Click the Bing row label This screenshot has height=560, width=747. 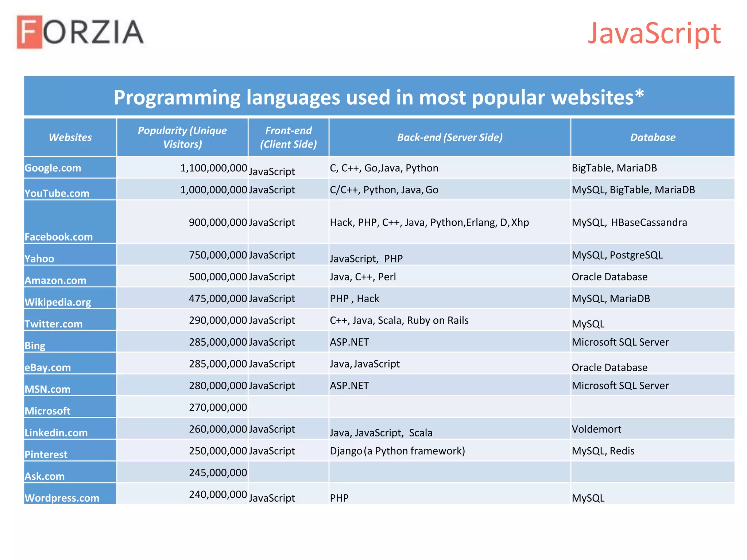tap(35, 346)
